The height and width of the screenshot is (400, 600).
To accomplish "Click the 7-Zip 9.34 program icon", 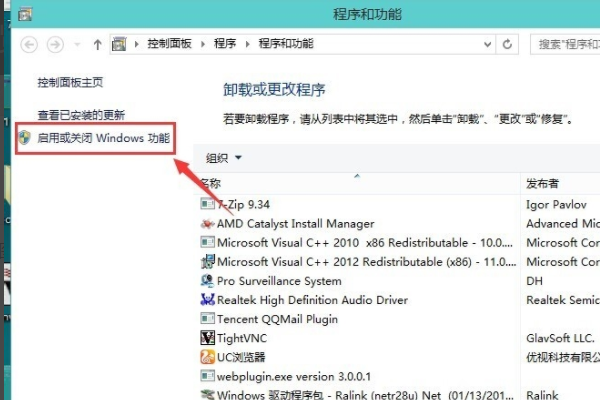I will [207, 205].
